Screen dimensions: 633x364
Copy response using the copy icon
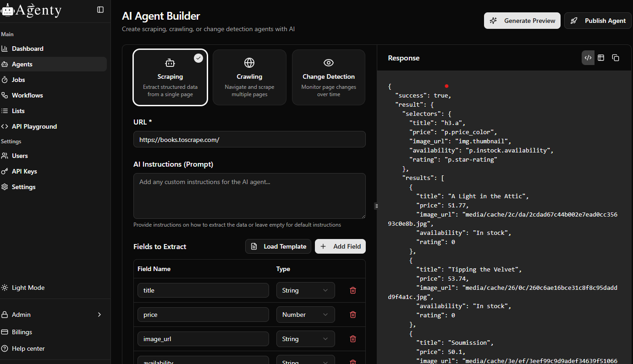click(x=616, y=58)
